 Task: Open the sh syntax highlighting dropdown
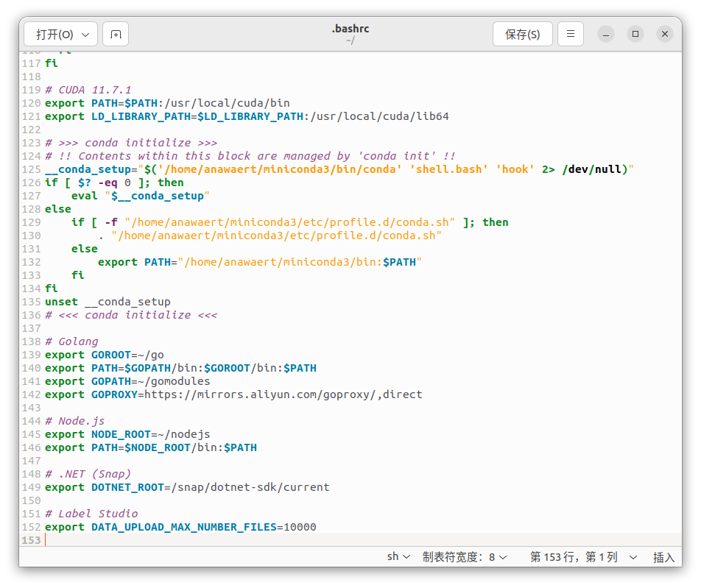tap(398, 557)
